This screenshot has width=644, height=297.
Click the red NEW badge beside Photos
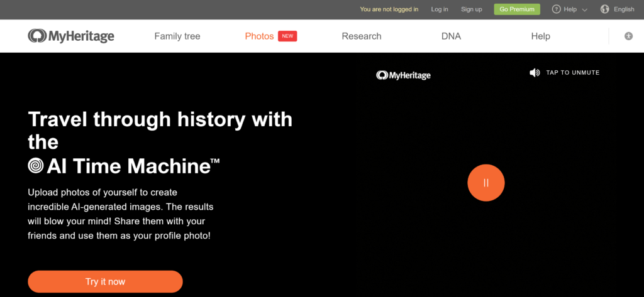[x=287, y=36]
